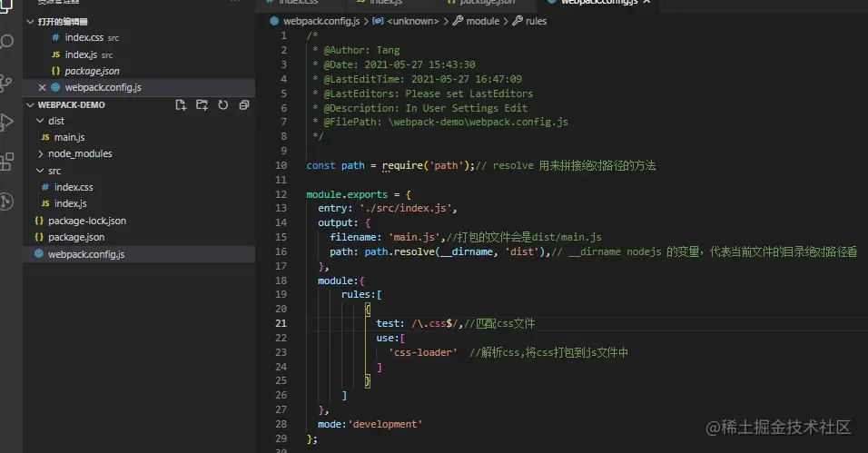Open main.js under the dist folder

139,137
